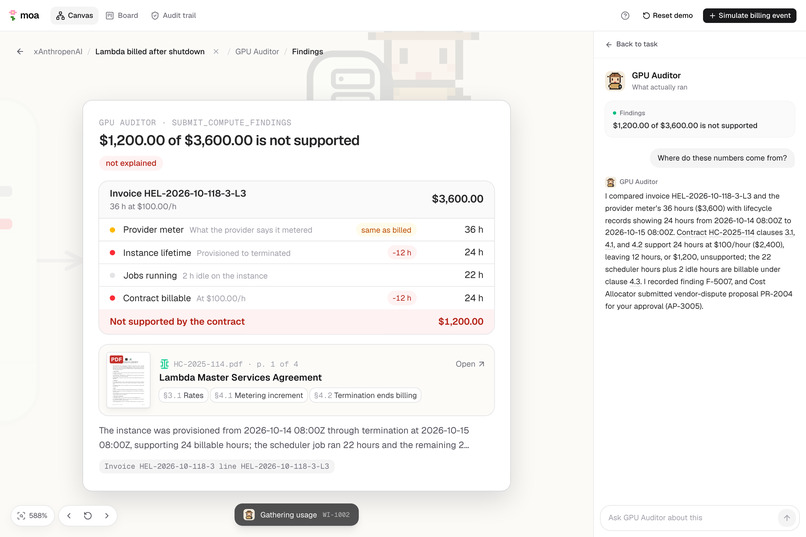Click the 'same as billed' badge
This screenshot has width=806, height=537.
click(x=386, y=230)
